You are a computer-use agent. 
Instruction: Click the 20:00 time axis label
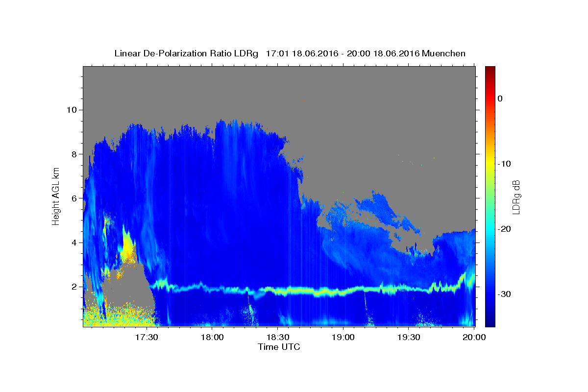pyautogui.click(x=474, y=337)
